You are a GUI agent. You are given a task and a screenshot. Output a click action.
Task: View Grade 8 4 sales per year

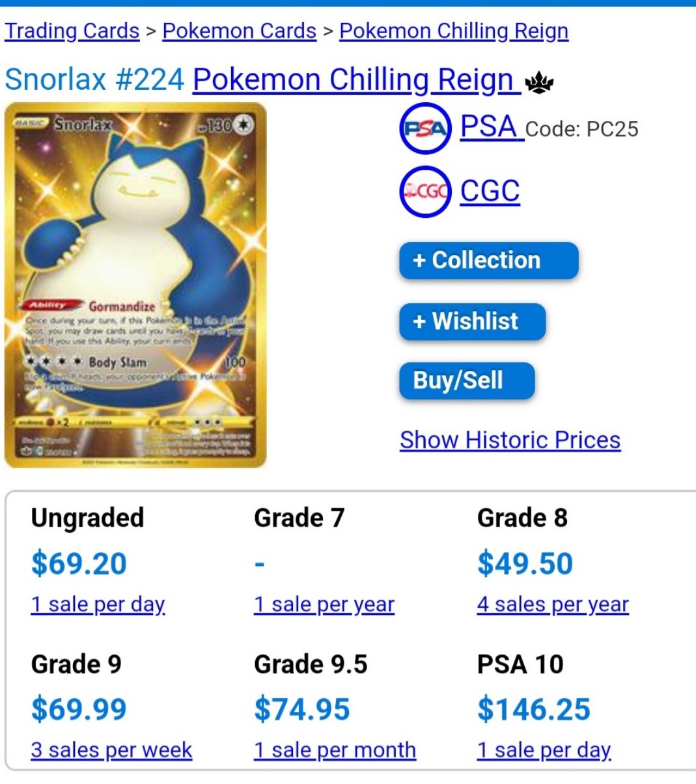[553, 604]
